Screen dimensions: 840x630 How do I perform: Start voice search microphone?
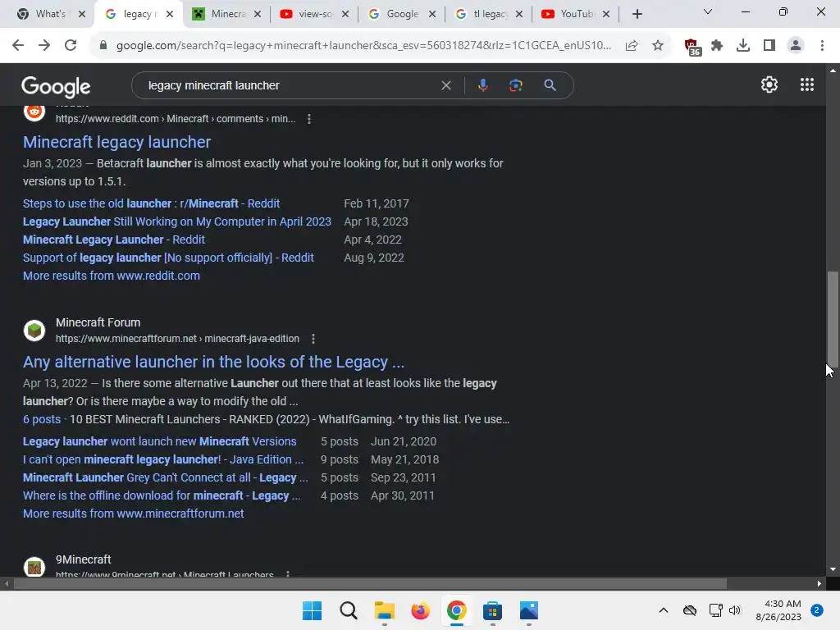pyautogui.click(x=482, y=85)
